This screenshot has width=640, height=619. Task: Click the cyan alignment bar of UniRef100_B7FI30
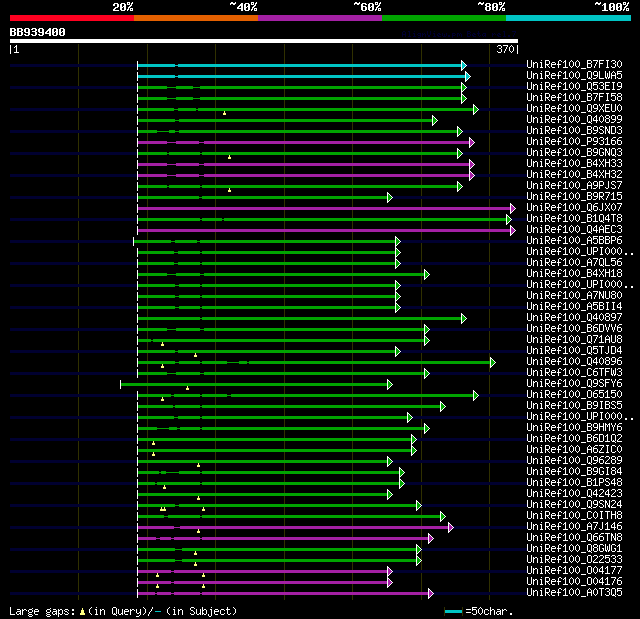click(299, 65)
